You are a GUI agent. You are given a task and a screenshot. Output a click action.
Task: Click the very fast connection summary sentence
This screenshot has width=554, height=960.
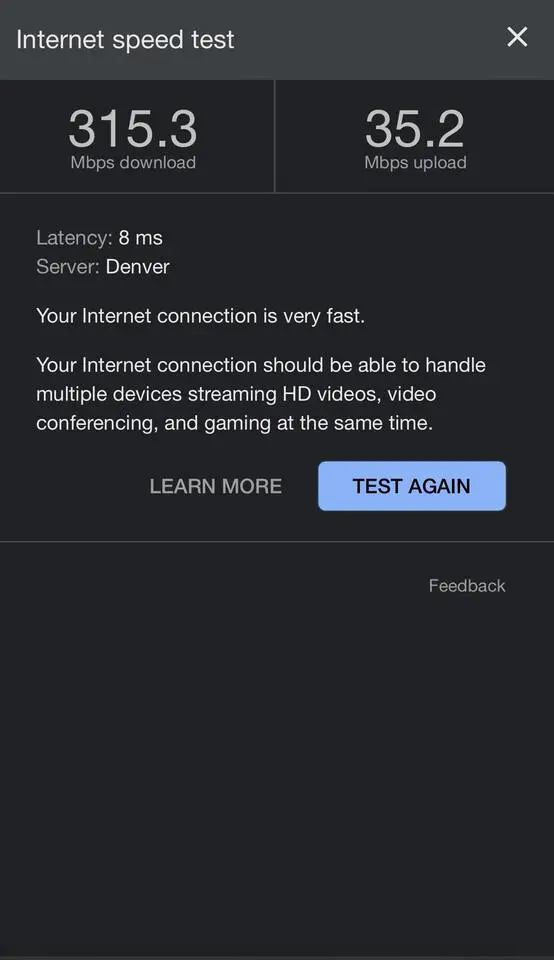pos(200,316)
